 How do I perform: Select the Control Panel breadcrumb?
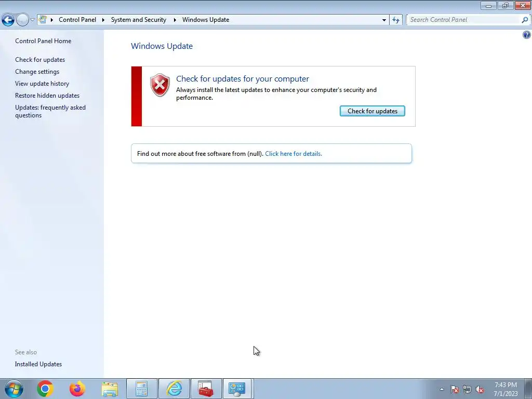point(77,20)
